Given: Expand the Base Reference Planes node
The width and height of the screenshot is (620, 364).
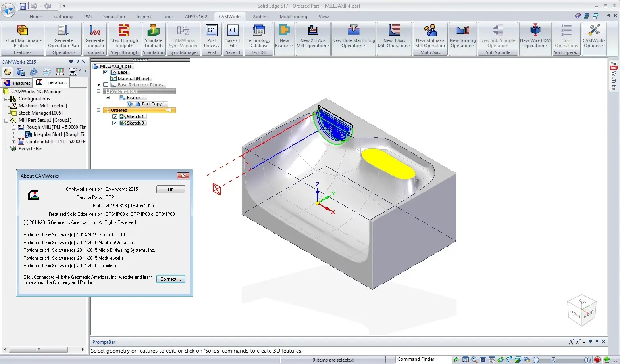Looking at the screenshot, I should tap(98, 85).
